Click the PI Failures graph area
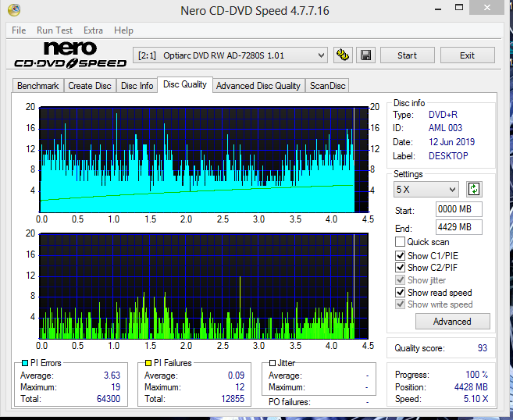 (204, 287)
